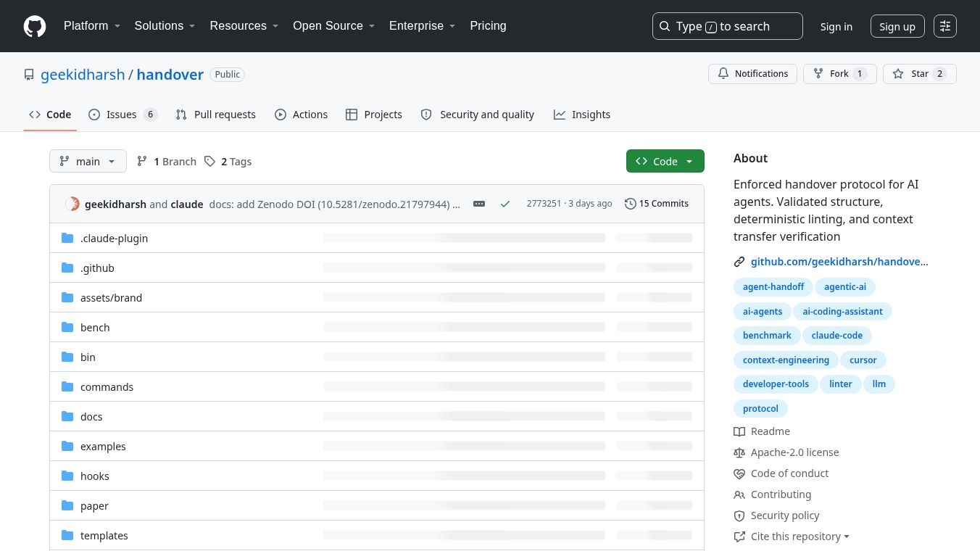Click the claude co-author link
This screenshot has height=551, width=980.
[187, 204]
